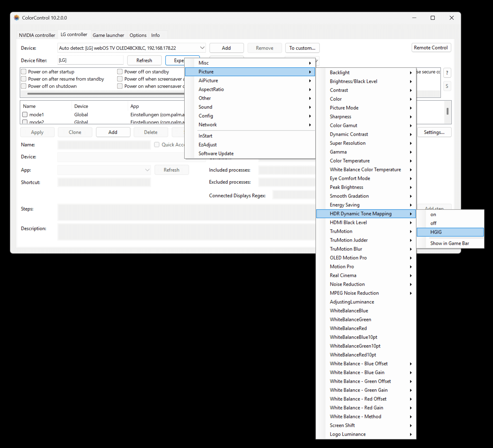Image resolution: width=493 pixels, height=448 pixels.
Task: Open the App combo box dropdown
Action: [104, 170]
